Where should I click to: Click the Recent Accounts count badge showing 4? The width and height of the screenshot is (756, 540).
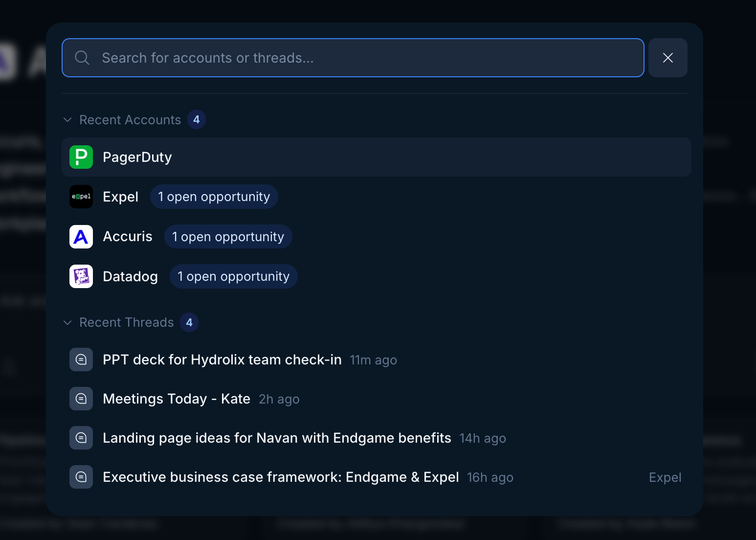pyautogui.click(x=197, y=119)
